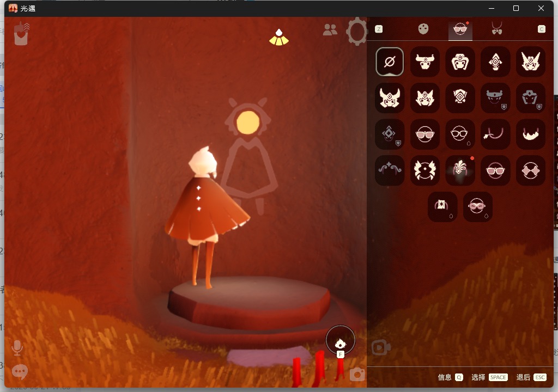
Task: Choose the curved arrow-tipped chain accessory
Action: (x=495, y=134)
